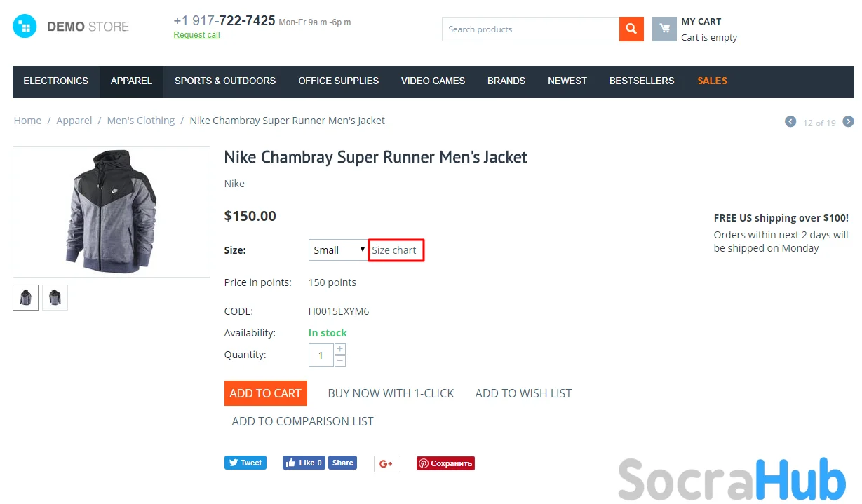Open the shopping cart icon

click(664, 29)
